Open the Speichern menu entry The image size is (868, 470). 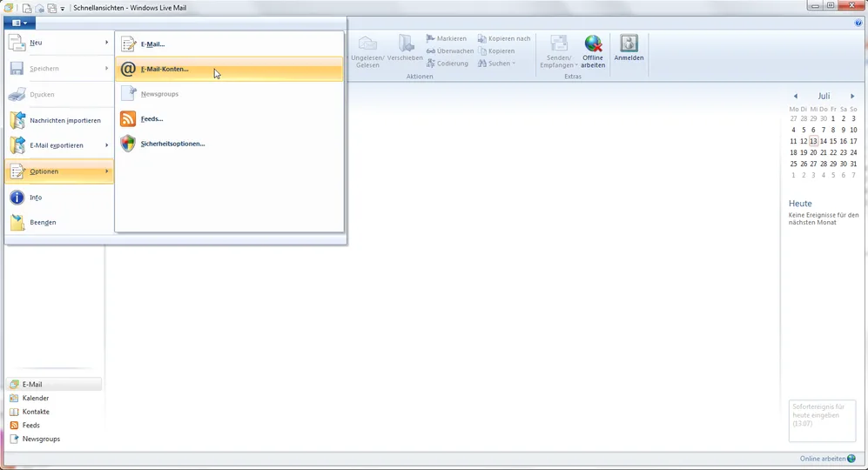point(59,69)
